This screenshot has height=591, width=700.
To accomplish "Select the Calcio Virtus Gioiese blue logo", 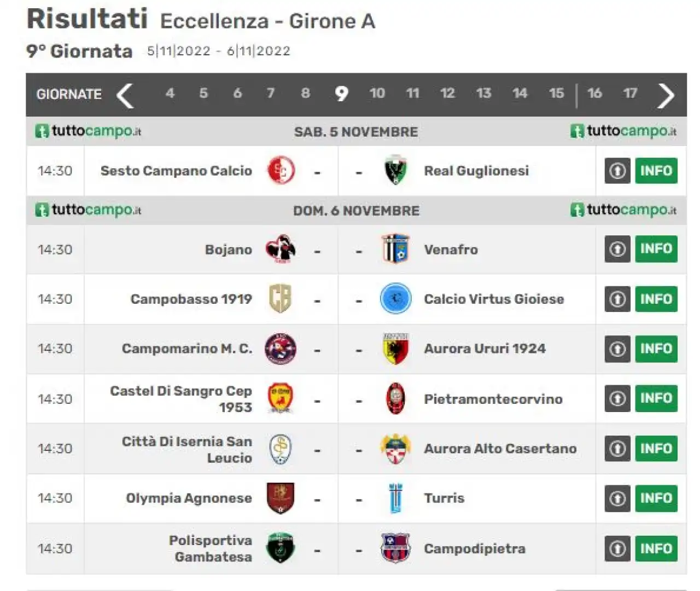I will (x=395, y=299).
